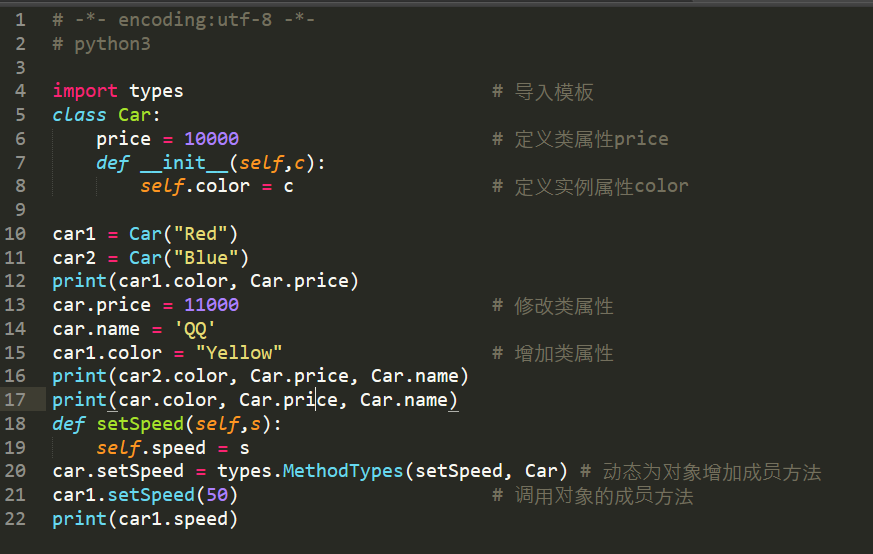This screenshot has height=554, width=873.
Task: Click the "Yellow" string literal
Action: pos(238,353)
